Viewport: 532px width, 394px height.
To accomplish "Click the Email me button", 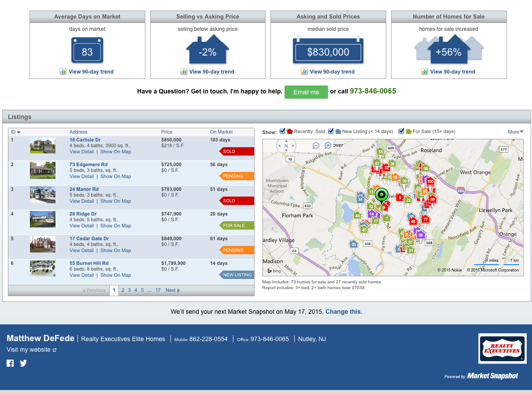I will click(306, 92).
